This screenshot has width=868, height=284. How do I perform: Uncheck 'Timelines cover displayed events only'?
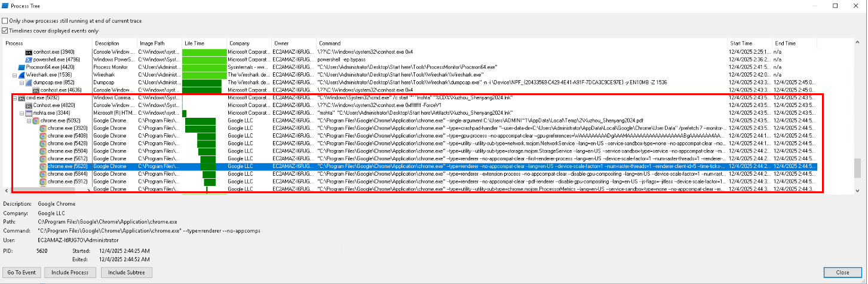pos(5,30)
